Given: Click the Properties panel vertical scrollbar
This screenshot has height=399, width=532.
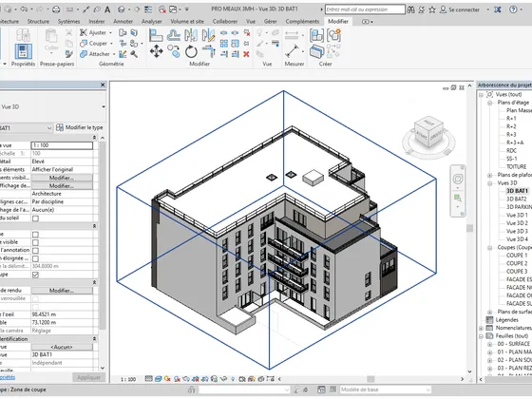Looking at the screenshot, I should (x=103, y=236).
